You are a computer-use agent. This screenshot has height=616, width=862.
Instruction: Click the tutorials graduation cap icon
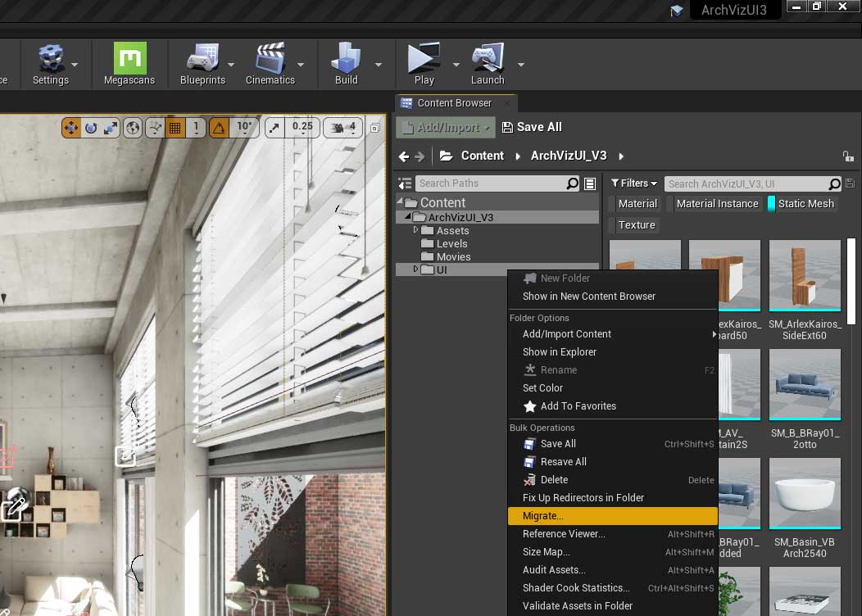point(677,11)
